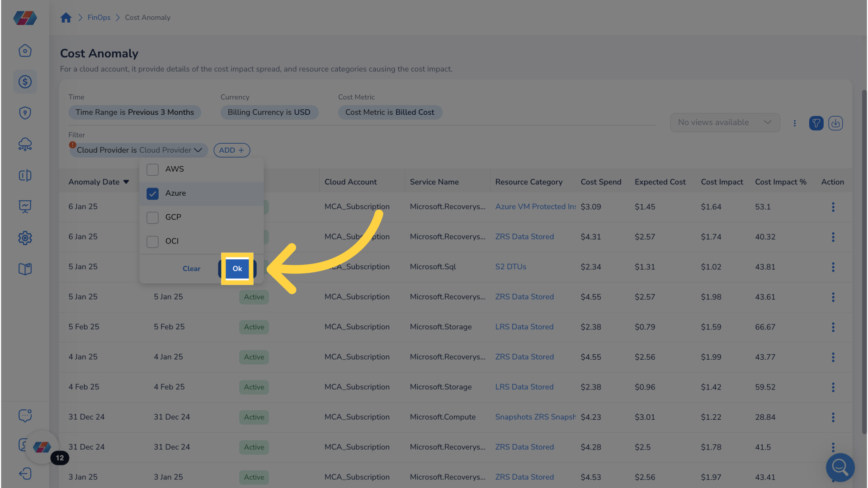Open the settings gear sidebar icon
The height and width of the screenshot is (488, 868).
pyautogui.click(x=25, y=238)
